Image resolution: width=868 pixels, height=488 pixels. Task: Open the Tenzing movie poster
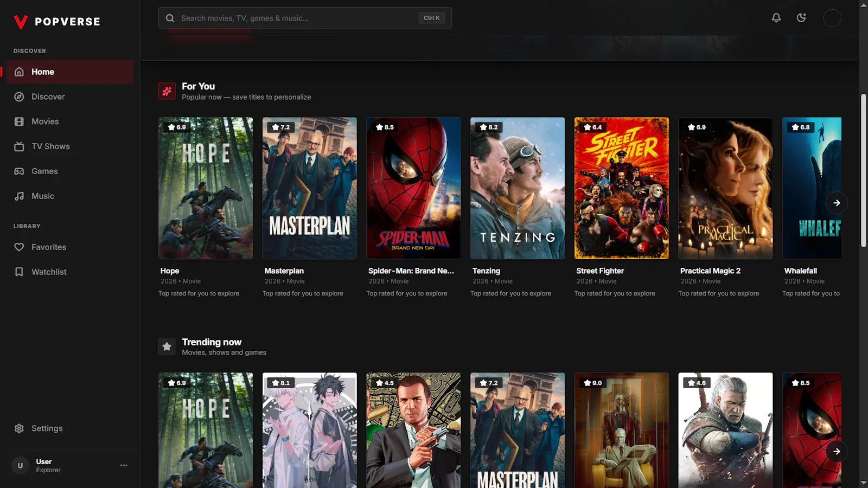tap(518, 188)
